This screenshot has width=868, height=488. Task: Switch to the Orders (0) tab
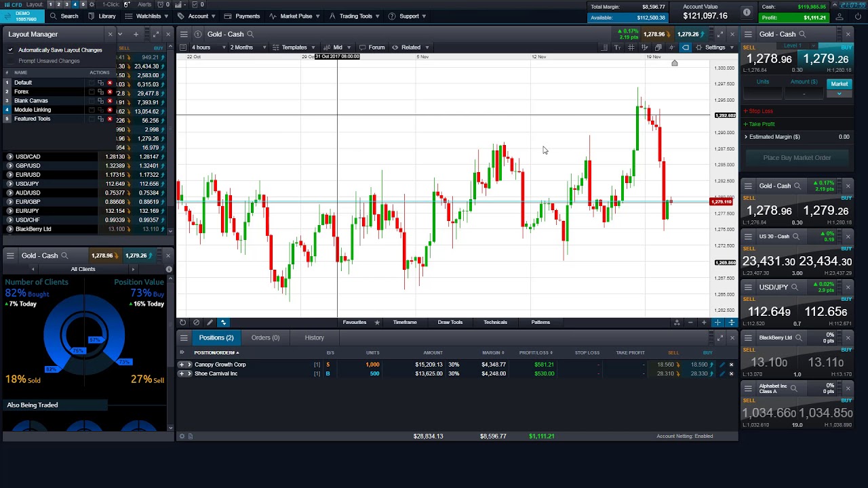265,338
